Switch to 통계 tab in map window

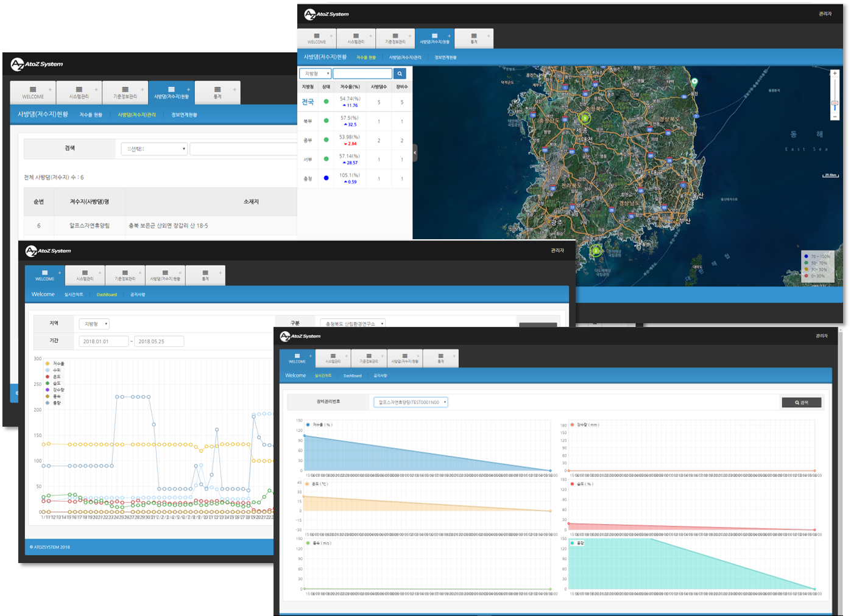(x=473, y=38)
